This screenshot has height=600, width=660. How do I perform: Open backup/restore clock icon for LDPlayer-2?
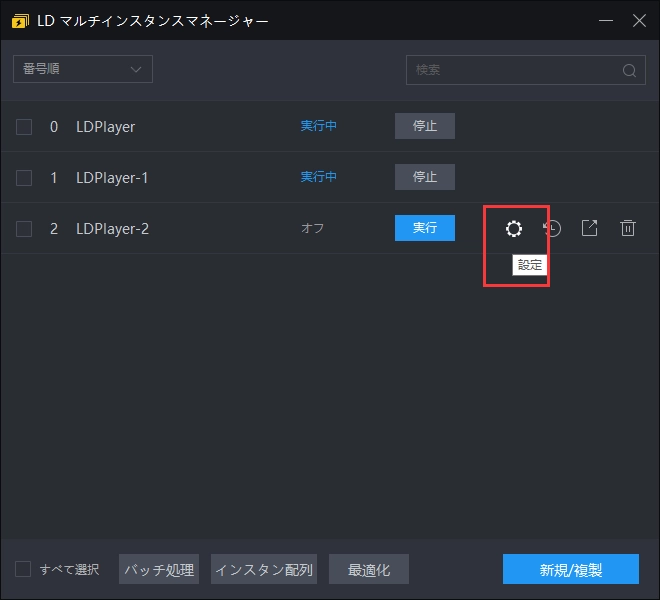pos(552,228)
